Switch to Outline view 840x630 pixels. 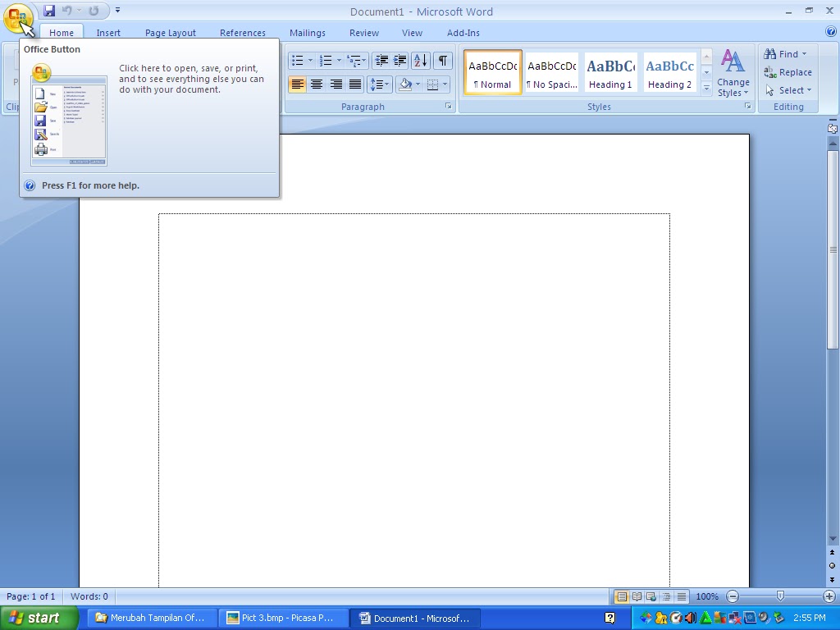[666, 596]
